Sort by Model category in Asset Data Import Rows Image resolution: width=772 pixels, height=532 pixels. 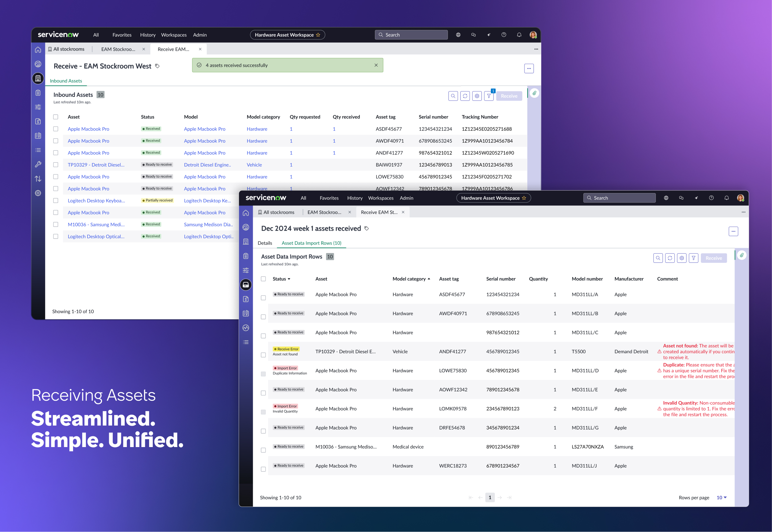click(411, 279)
